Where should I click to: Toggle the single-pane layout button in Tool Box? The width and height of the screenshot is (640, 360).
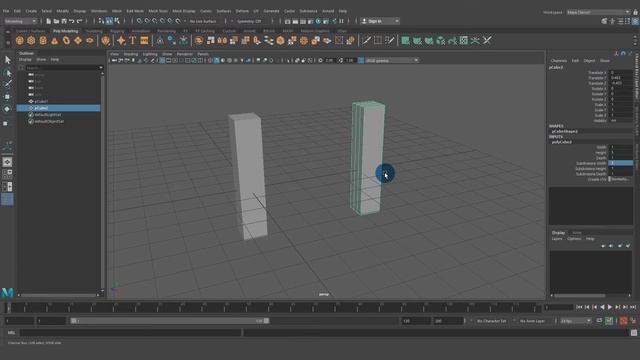coord(7,162)
